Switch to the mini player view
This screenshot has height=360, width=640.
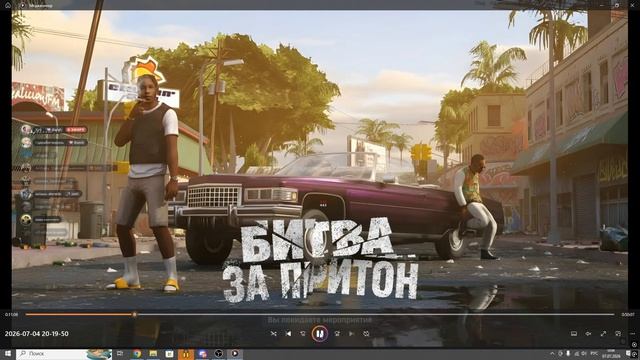point(618,333)
